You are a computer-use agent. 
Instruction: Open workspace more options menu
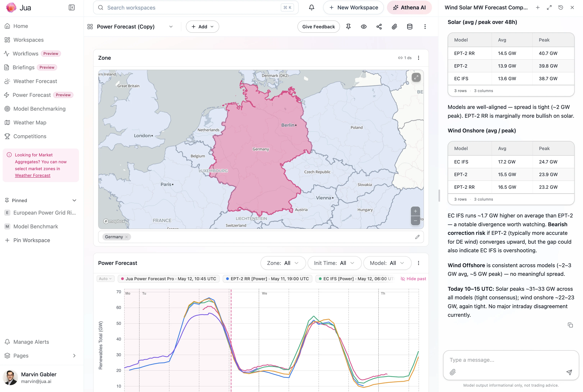coord(425,26)
